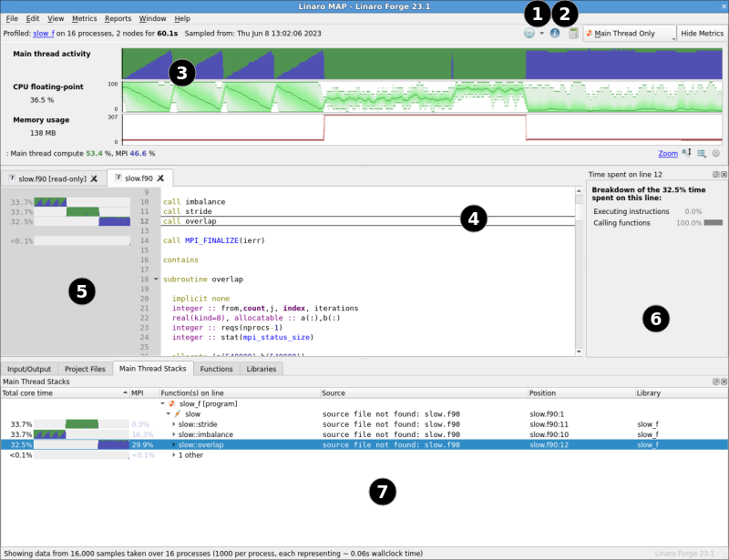The width and height of the screenshot is (729, 560).
Task: Sort by the Total core time column
Action: [x=65, y=393]
